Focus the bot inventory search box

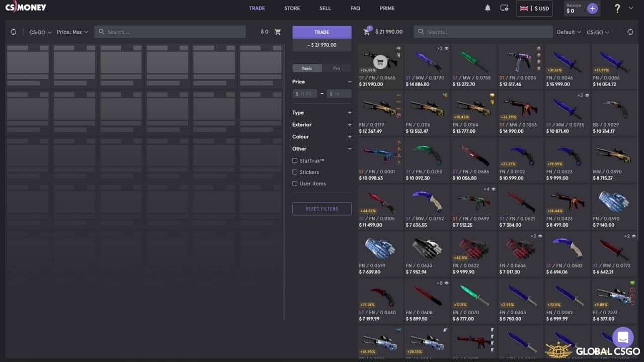(483, 32)
